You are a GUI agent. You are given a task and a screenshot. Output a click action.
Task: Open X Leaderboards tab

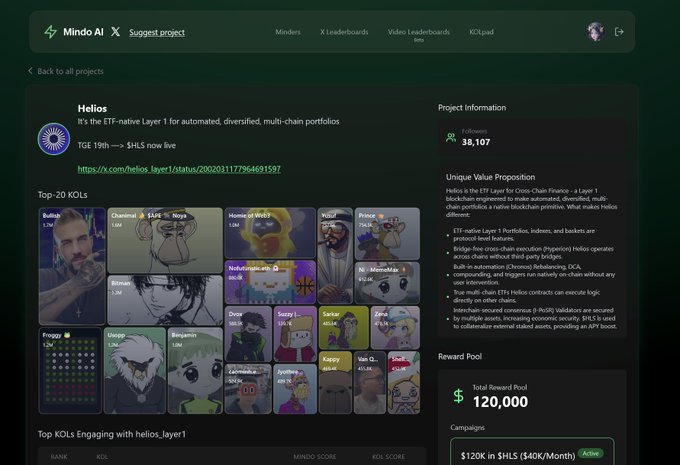pyautogui.click(x=343, y=32)
